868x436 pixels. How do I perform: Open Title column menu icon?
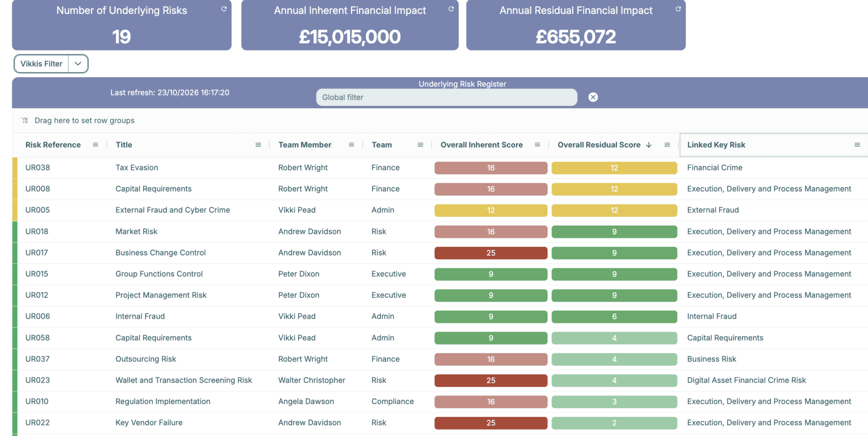[258, 145]
